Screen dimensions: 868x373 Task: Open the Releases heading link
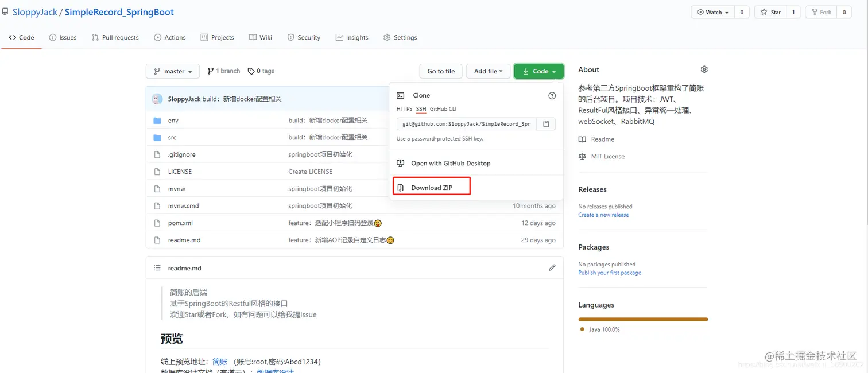pyautogui.click(x=592, y=189)
